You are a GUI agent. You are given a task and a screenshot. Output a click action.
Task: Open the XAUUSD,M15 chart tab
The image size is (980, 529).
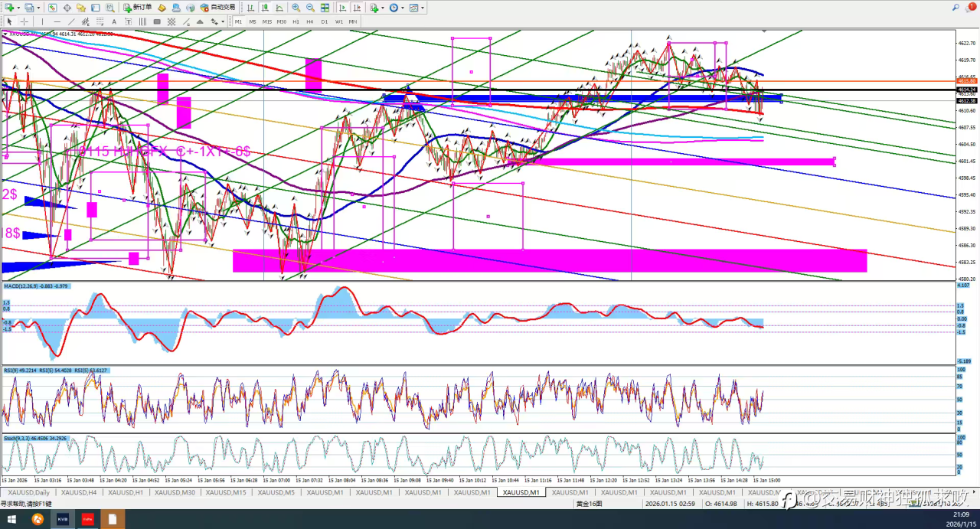point(227,492)
